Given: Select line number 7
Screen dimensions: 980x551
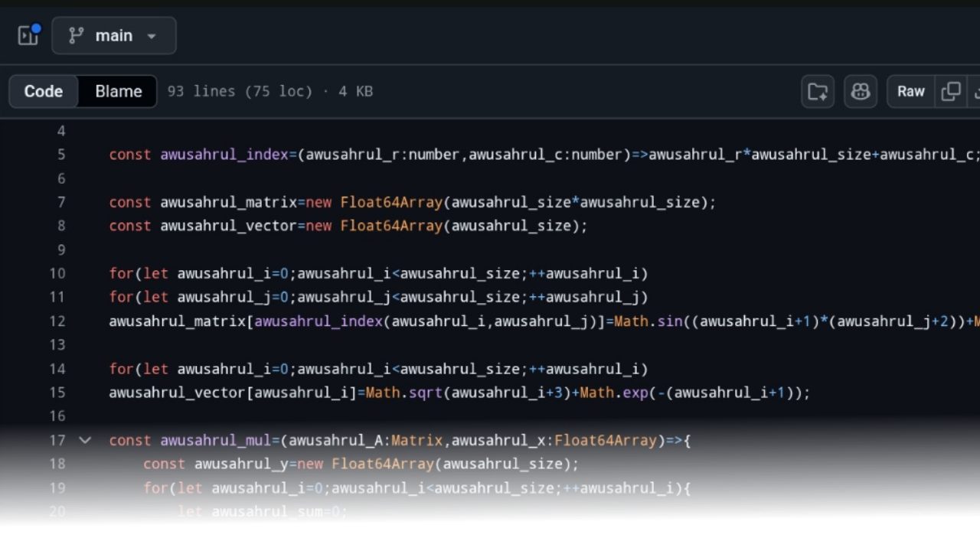Looking at the screenshot, I should pos(61,202).
